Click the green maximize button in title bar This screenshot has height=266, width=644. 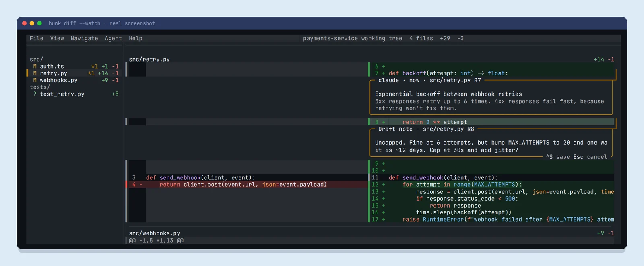point(39,23)
